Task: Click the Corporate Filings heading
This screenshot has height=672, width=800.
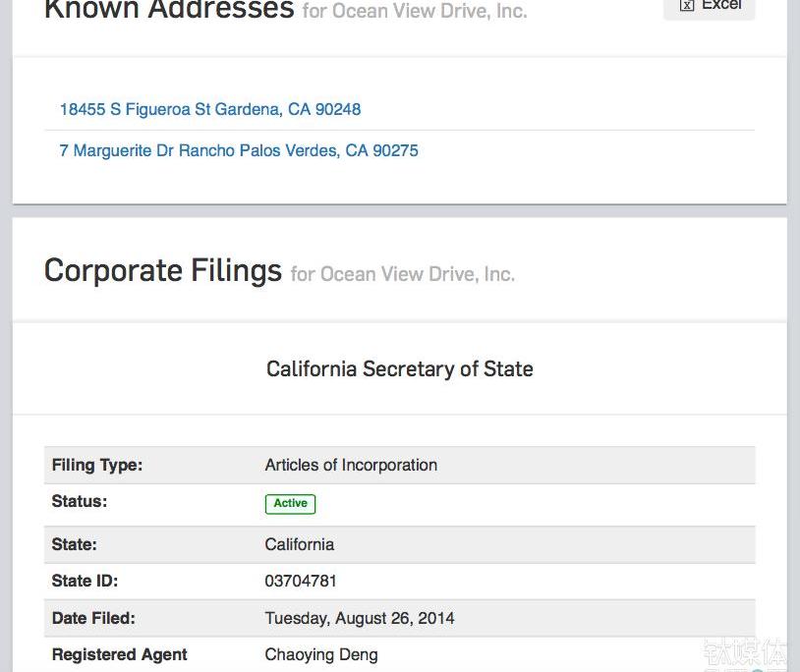Action: (163, 270)
